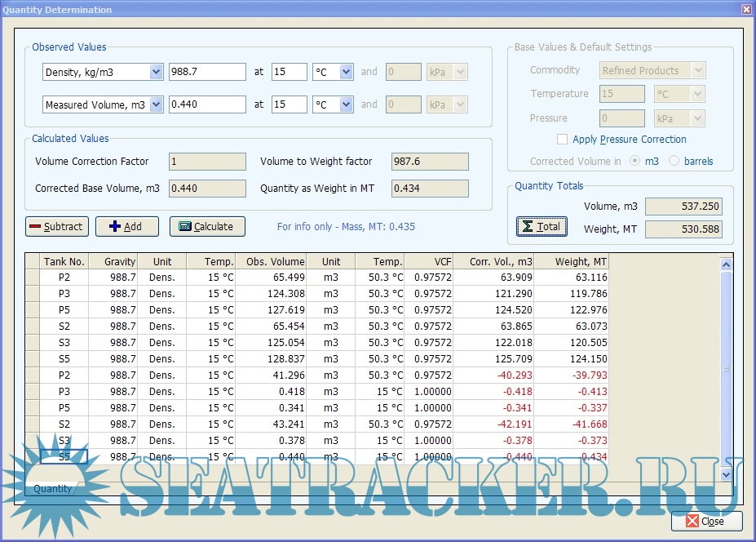Select the barrels corrected volume radio button
The width and height of the screenshot is (756, 542).
coord(674,162)
